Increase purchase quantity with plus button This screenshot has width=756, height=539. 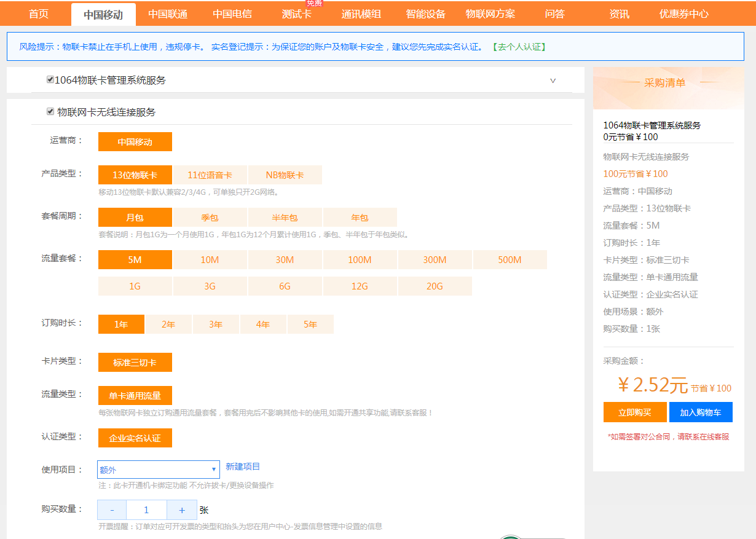[x=182, y=510]
